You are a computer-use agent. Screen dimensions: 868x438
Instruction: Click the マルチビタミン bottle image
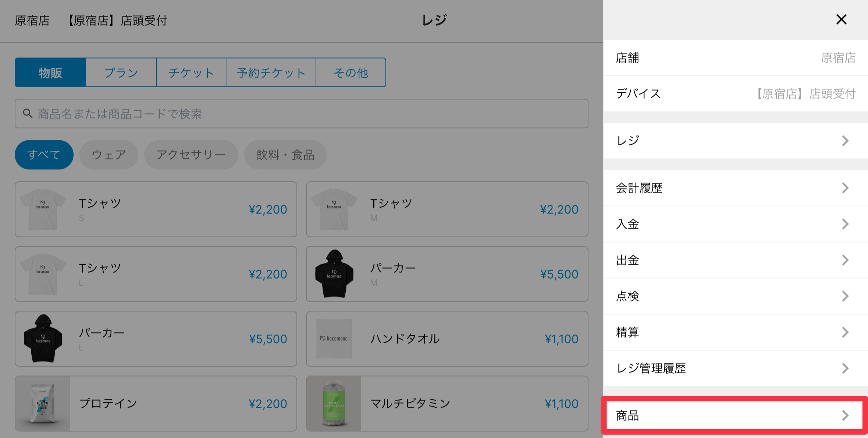(x=334, y=403)
